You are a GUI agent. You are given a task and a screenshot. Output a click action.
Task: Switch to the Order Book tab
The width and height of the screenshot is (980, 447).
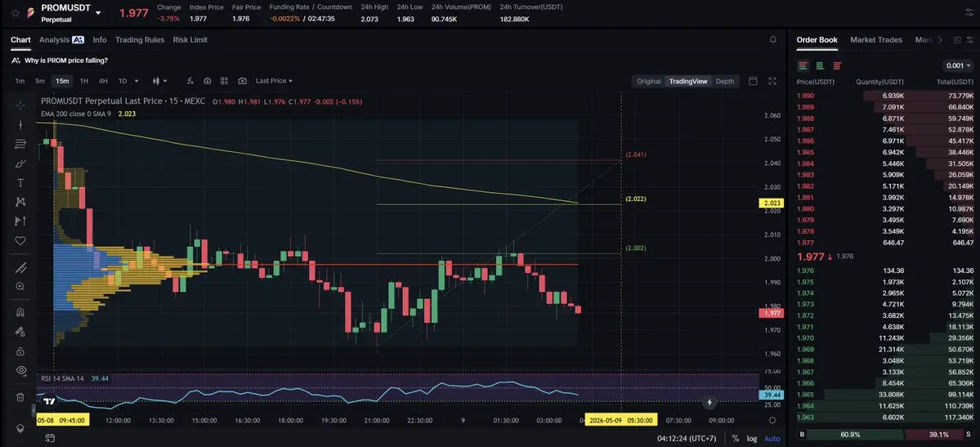pyautogui.click(x=817, y=39)
